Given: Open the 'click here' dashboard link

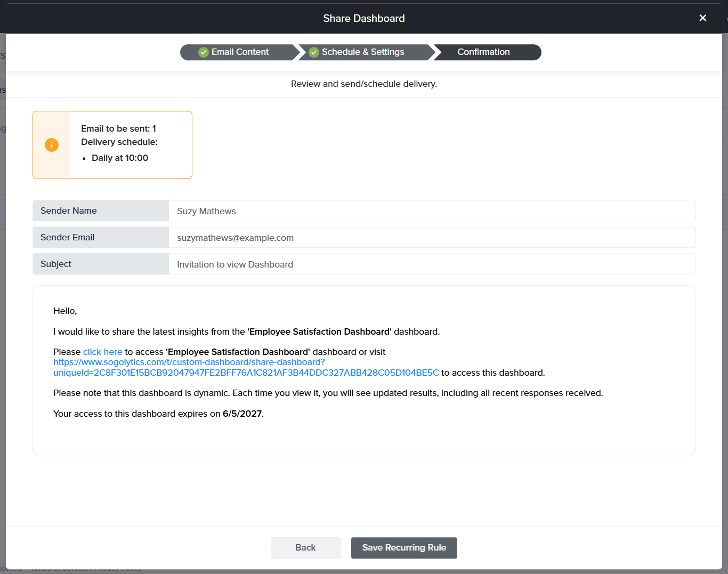Looking at the screenshot, I should click(102, 352).
